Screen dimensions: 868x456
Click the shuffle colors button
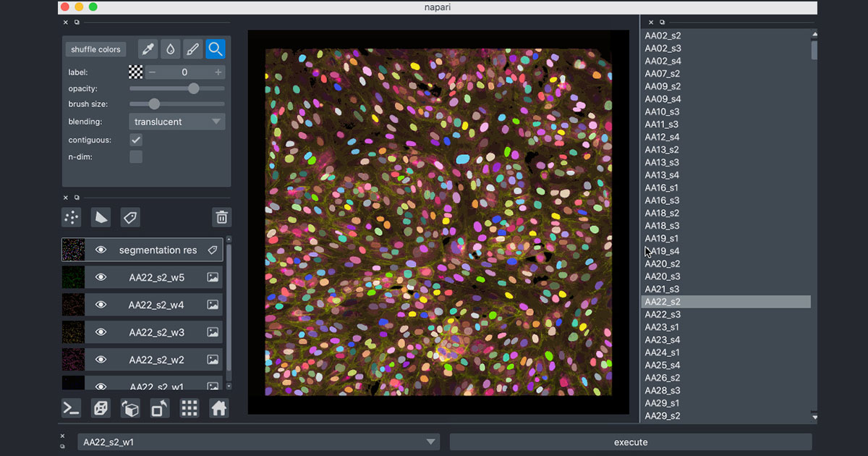pyautogui.click(x=95, y=49)
